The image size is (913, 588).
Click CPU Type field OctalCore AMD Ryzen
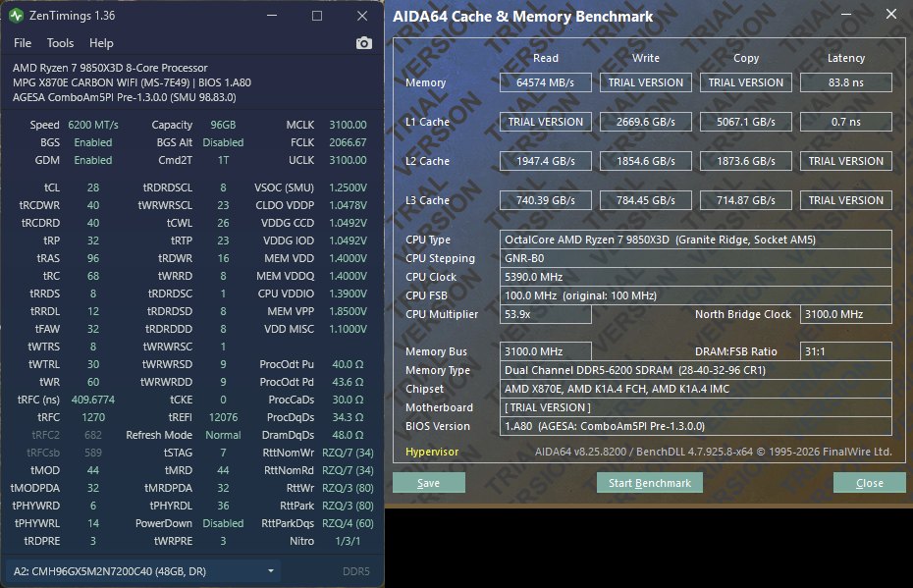(x=696, y=240)
